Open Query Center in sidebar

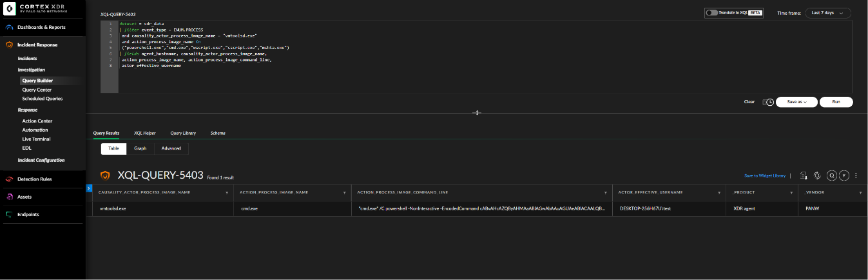[x=37, y=90]
